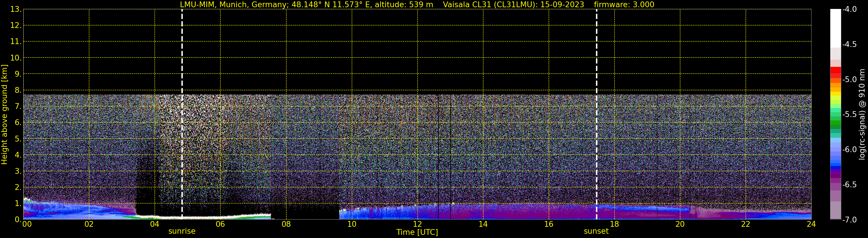Screen dimensions: 868x238
Task: Click the time axis tick label 22
Action: point(746,224)
